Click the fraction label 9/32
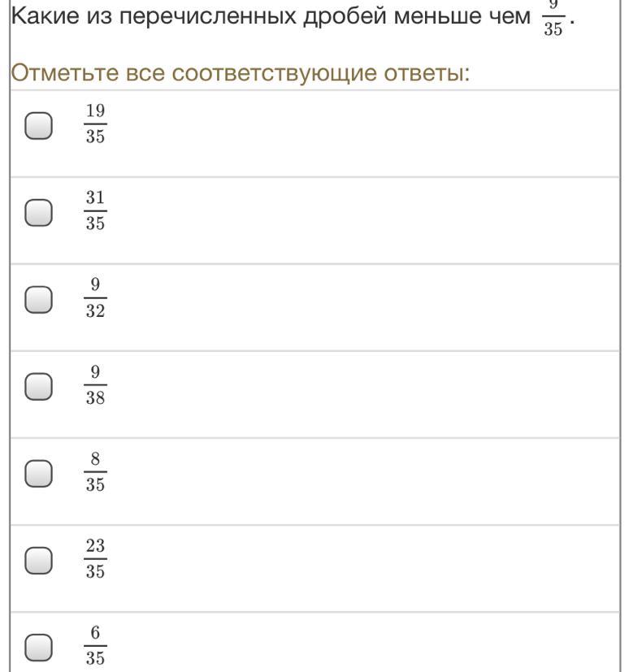Image resolution: width=629 pixels, height=672 pixels. click(x=95, y=298)
